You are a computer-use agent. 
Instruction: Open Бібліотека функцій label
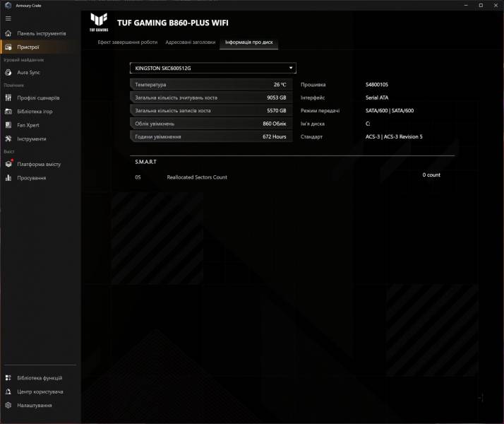40,378
